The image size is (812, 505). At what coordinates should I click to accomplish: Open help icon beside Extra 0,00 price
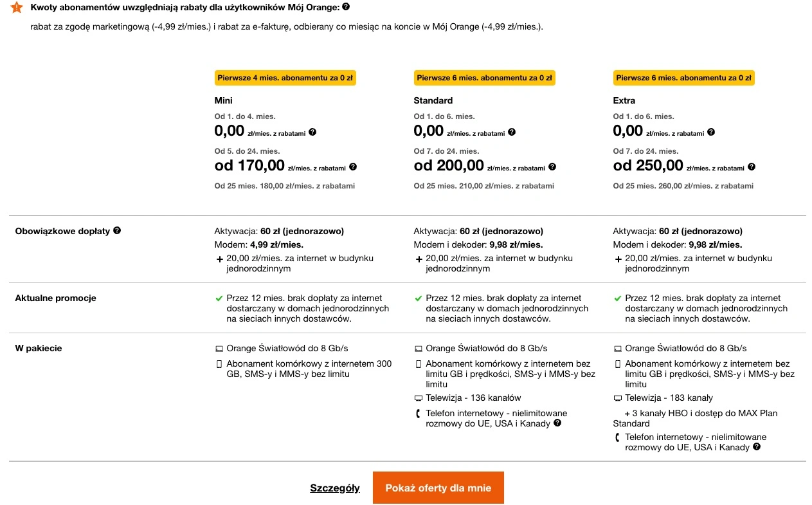coord(711,132)
